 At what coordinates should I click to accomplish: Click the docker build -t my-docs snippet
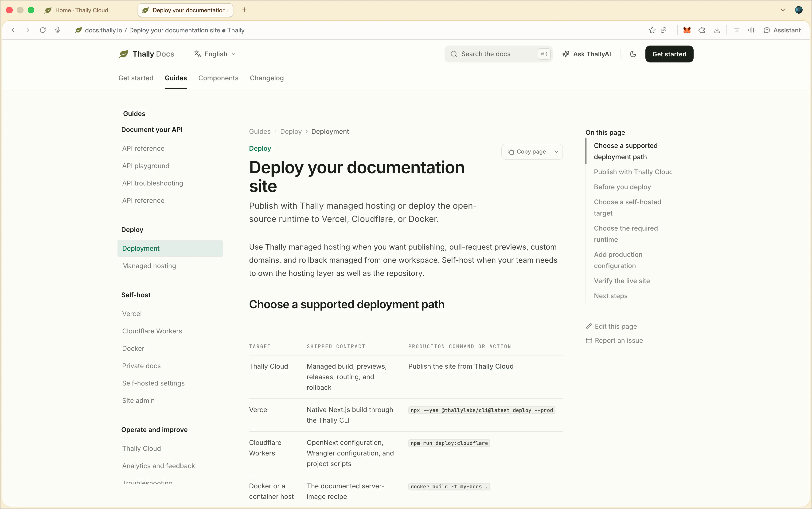click(x=449, y=487)
